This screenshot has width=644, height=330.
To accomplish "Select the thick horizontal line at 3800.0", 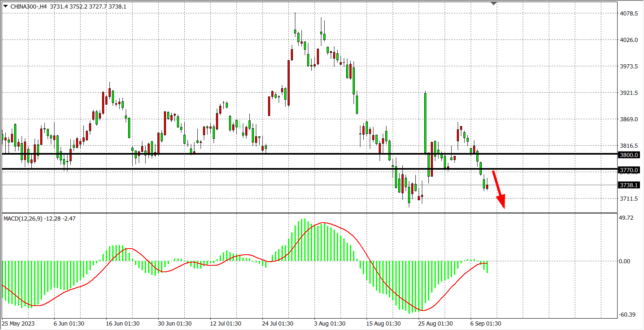I will tap(244, 154).
